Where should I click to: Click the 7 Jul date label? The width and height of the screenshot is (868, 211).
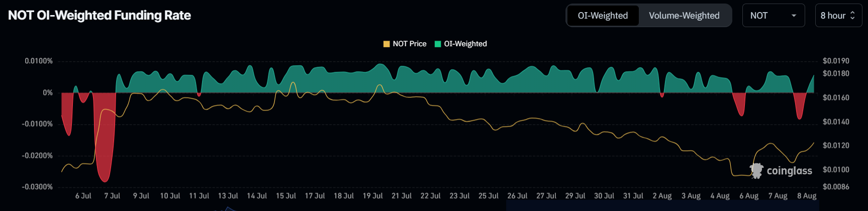point(112,196)
